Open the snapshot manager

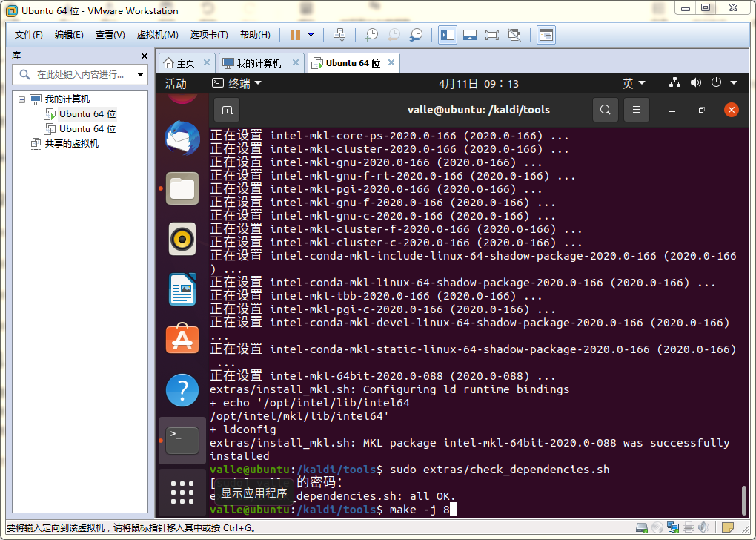416,35
